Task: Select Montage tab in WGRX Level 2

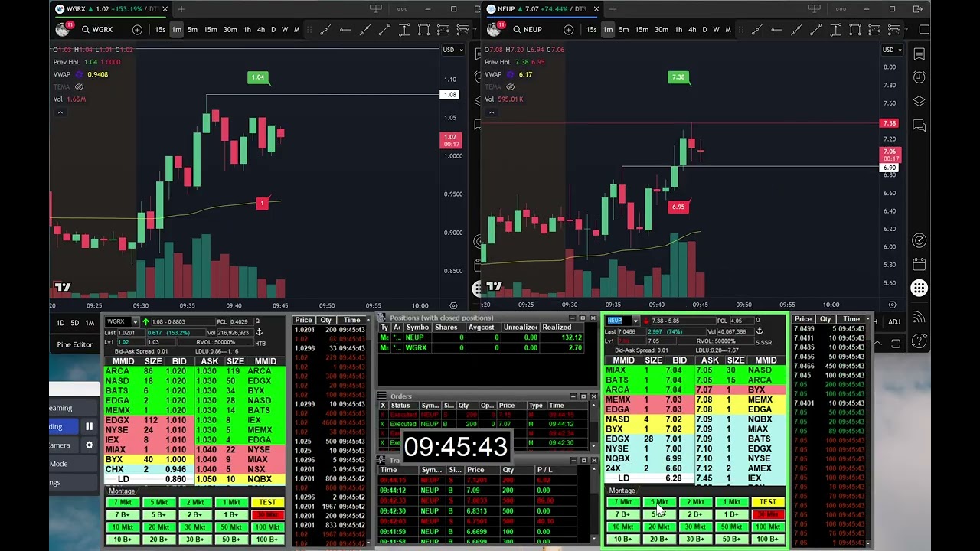Action: pos(122,491)
